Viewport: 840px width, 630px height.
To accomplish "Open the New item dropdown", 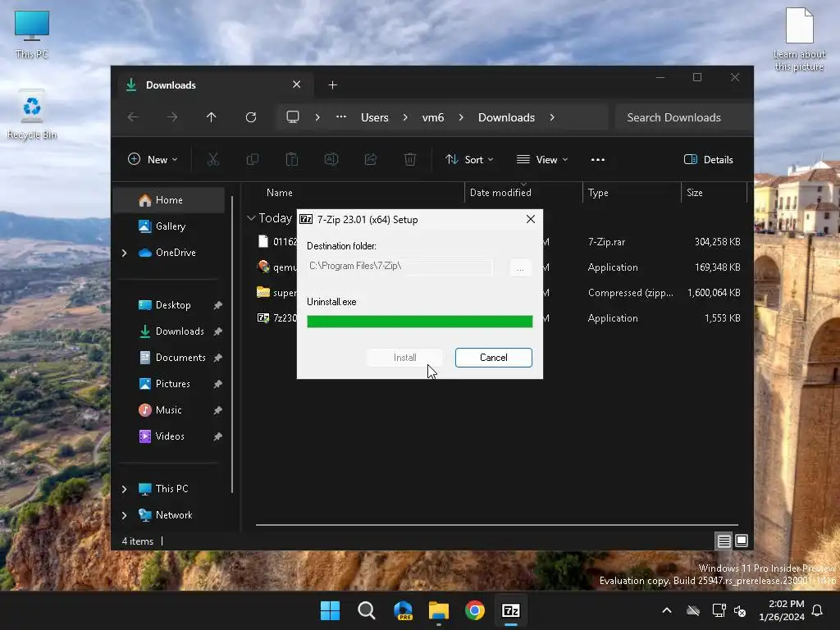I will (153, 160).
